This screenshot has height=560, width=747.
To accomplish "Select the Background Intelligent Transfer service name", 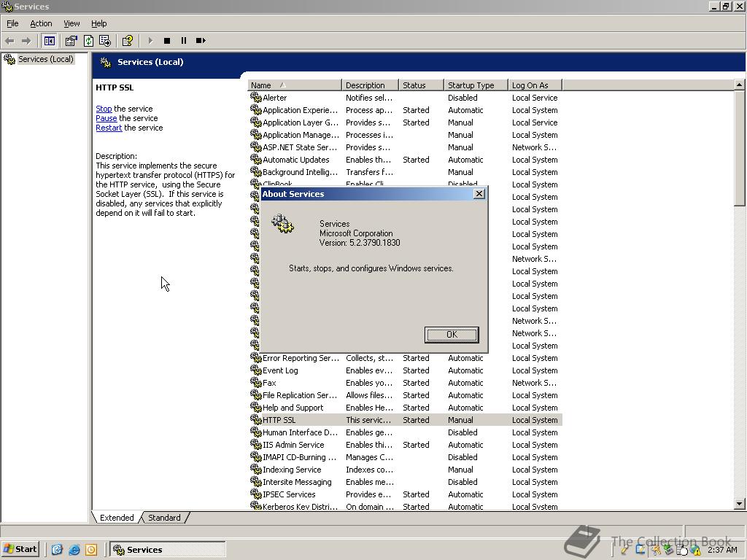I will pos(300,172).
